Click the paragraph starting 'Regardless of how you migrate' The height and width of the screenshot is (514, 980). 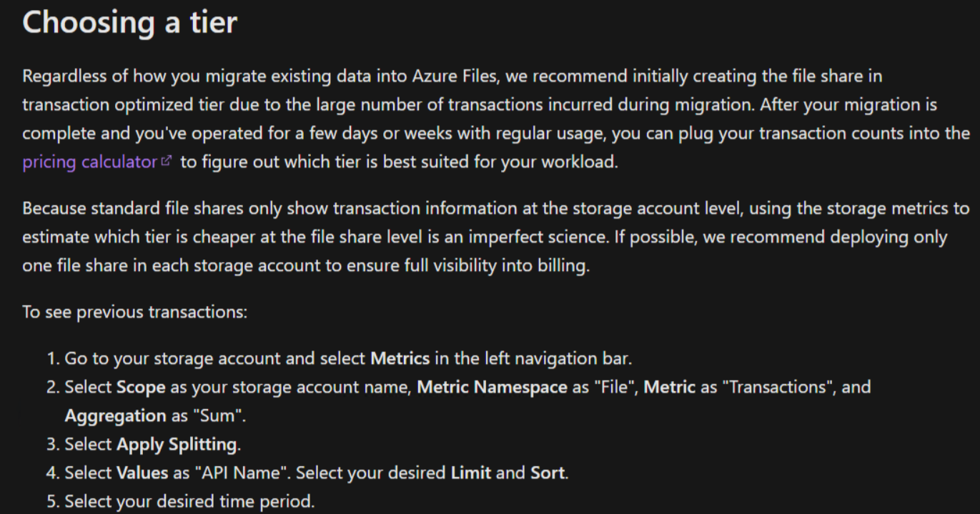496,119
